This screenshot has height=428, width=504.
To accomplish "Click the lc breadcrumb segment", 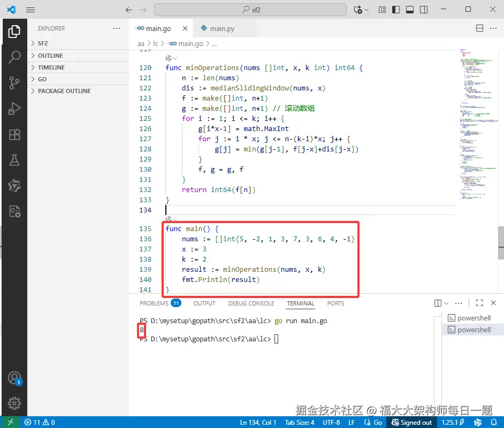I will pyautogui.click(x=156, y=43).
